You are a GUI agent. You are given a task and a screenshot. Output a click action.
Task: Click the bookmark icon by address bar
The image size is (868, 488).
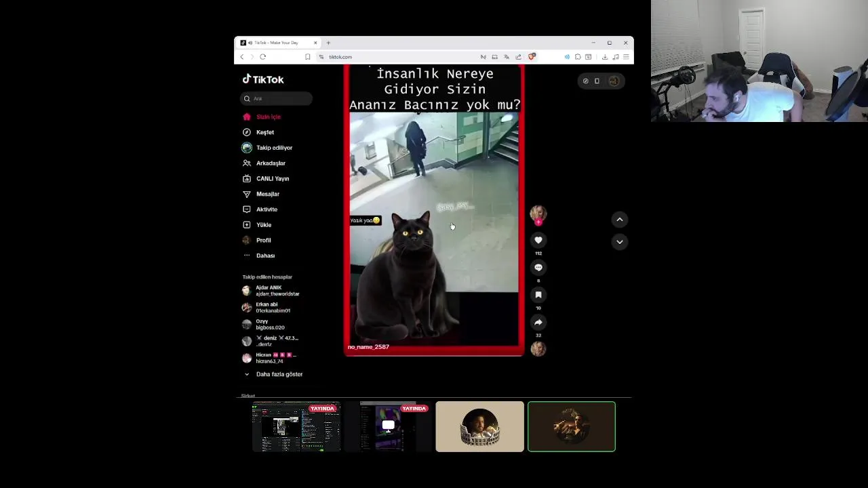click(308, 57)
